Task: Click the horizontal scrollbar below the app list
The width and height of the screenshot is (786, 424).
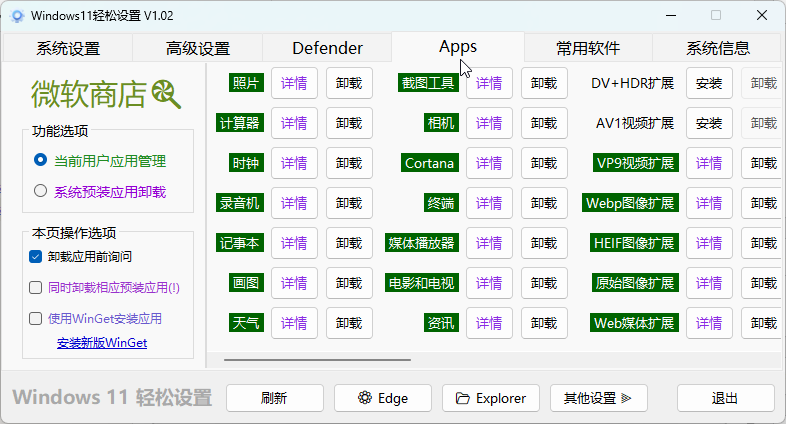Action: tap(317, 360)
